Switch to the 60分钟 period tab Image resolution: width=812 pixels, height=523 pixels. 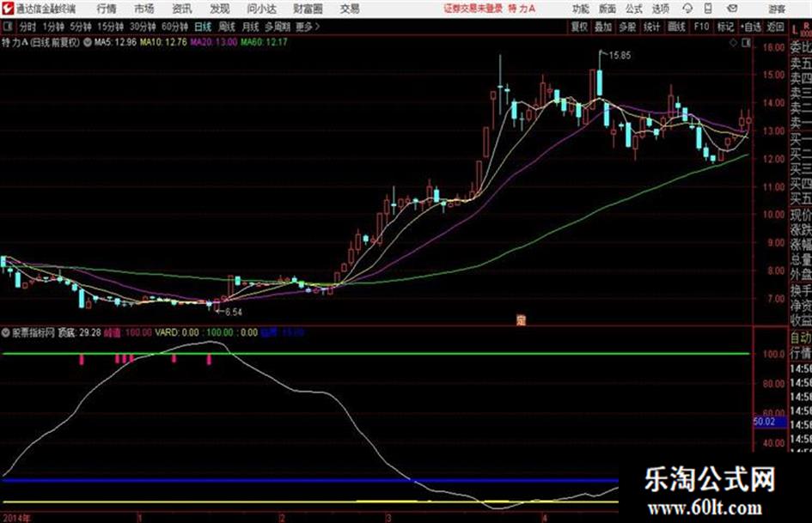pos(174,27)
